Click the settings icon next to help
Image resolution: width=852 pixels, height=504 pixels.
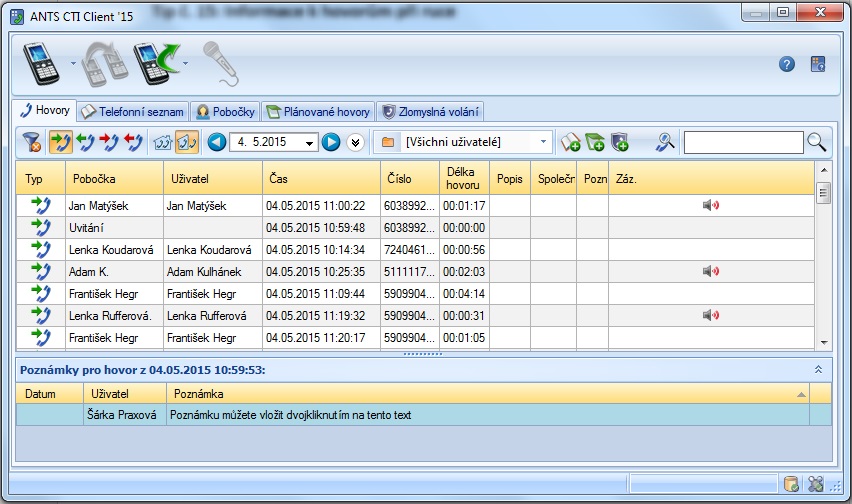click(818, 64)
